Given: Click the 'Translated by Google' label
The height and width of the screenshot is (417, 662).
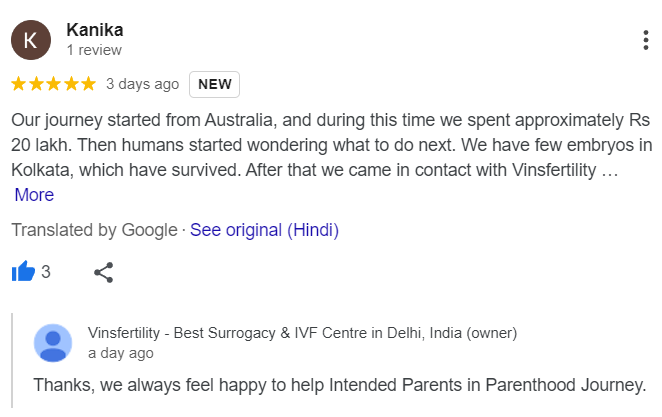Looking at the screenshot, I should pos(94,230).
